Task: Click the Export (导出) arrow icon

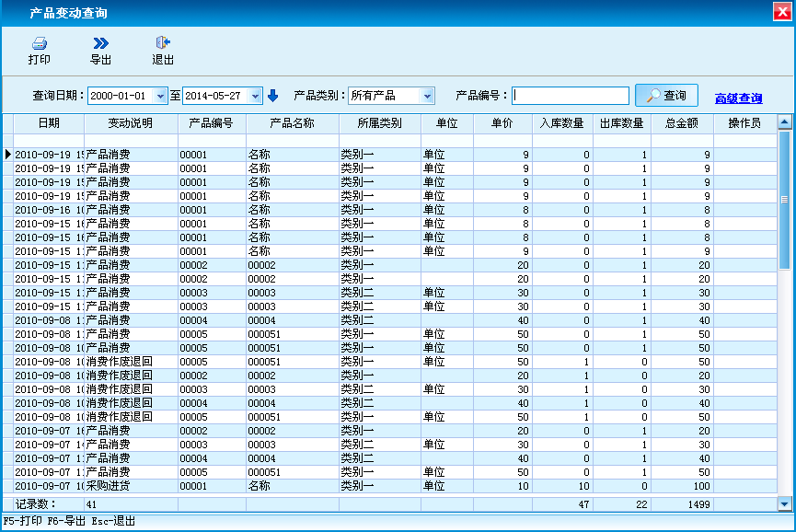Action: click(x=100, y=43)
